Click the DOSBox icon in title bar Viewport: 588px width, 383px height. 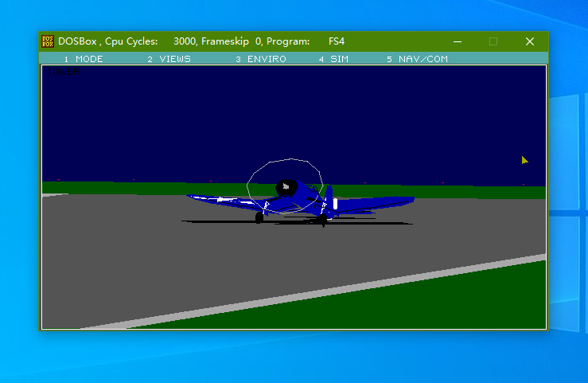pyautogui.click(x=48, y=41)
